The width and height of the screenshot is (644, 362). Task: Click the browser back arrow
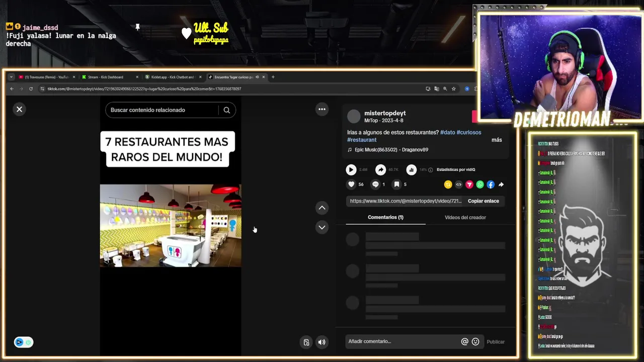click(12, 89)
